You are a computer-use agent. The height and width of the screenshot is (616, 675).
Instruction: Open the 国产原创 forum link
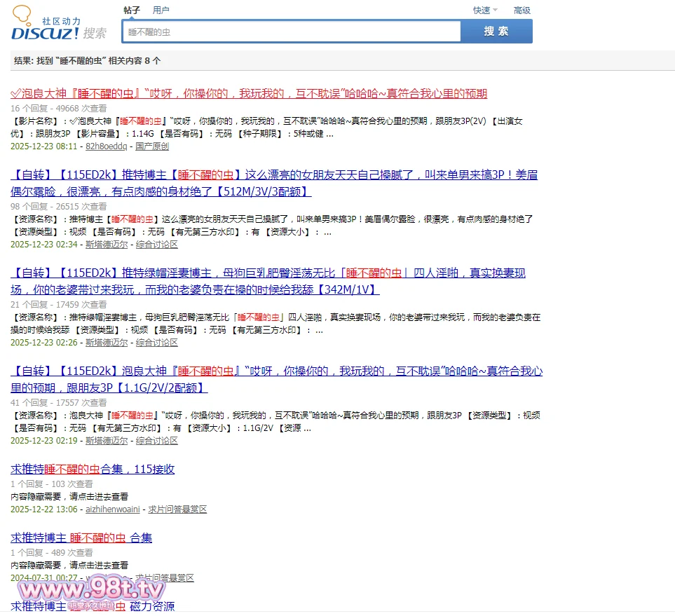(x=152, y=146)
